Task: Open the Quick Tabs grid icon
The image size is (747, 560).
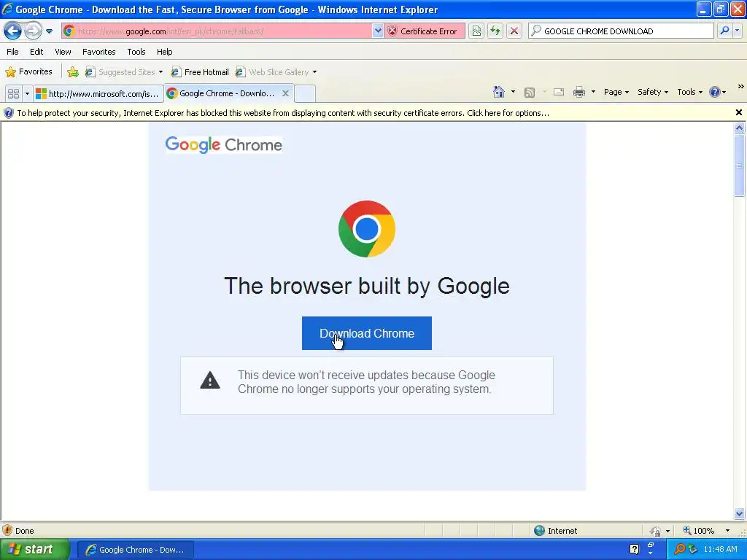Action: 13,94
